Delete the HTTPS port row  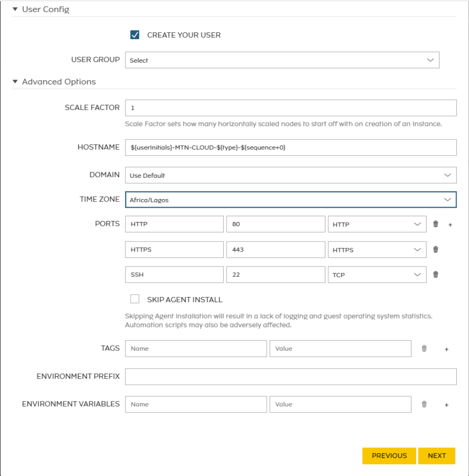pos(436,250)
